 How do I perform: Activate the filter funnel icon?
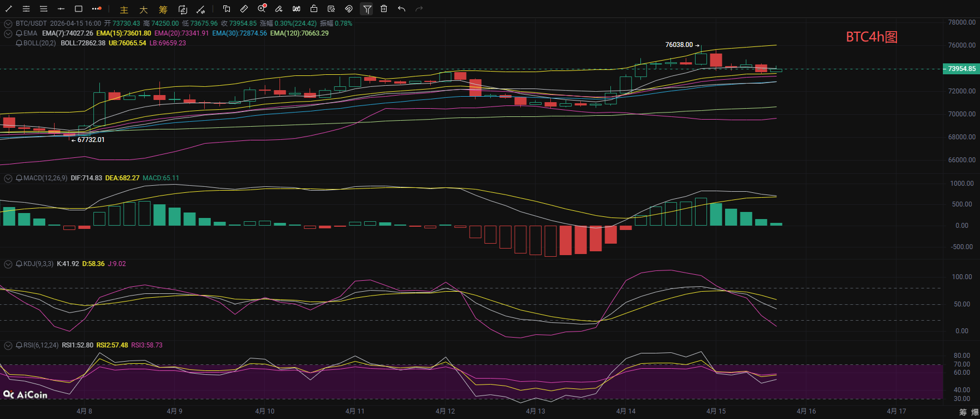click(367, 9)
